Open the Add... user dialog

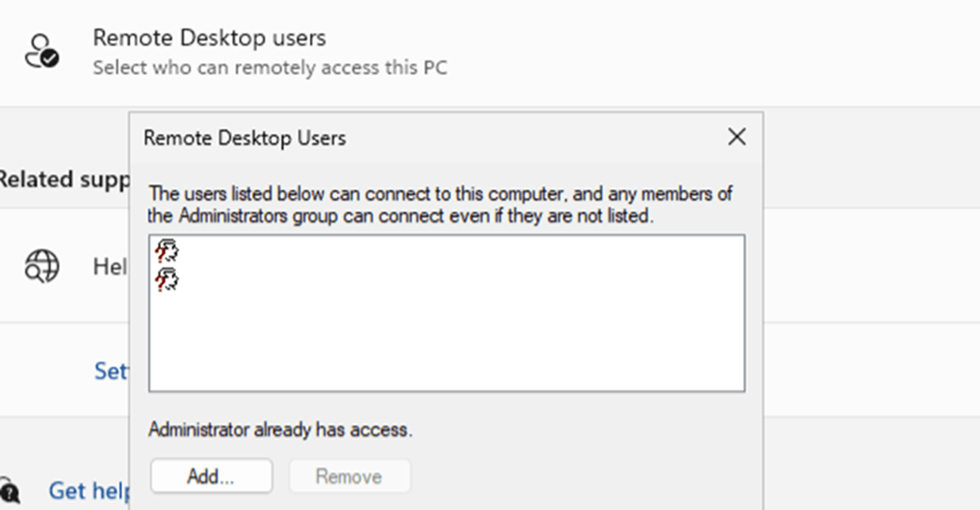211,476
